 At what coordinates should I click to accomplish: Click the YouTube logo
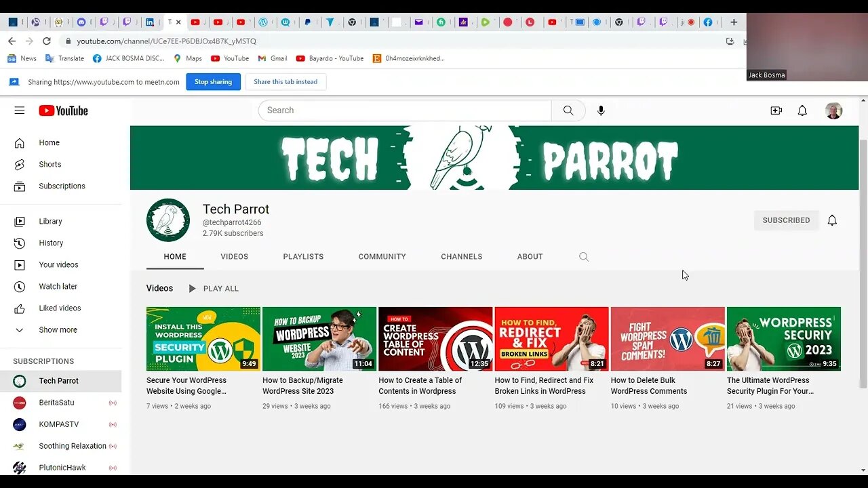click(63, 110)
